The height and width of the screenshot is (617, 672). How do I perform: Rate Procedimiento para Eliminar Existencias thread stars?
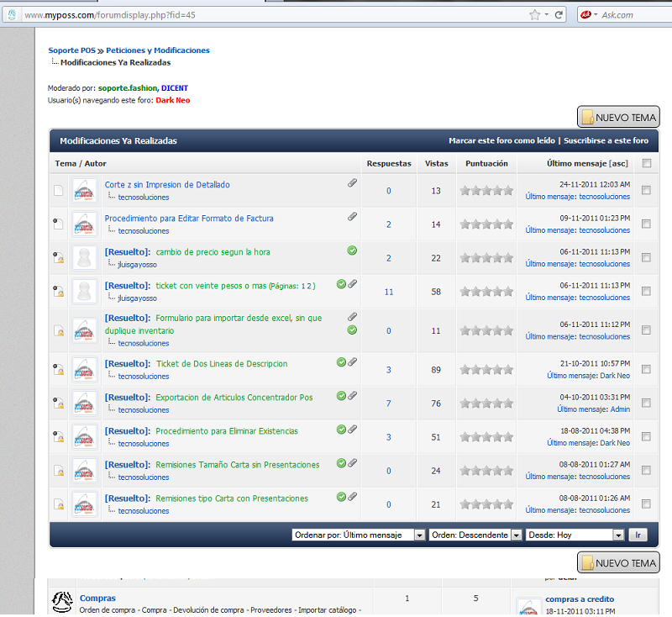point(486,437)
